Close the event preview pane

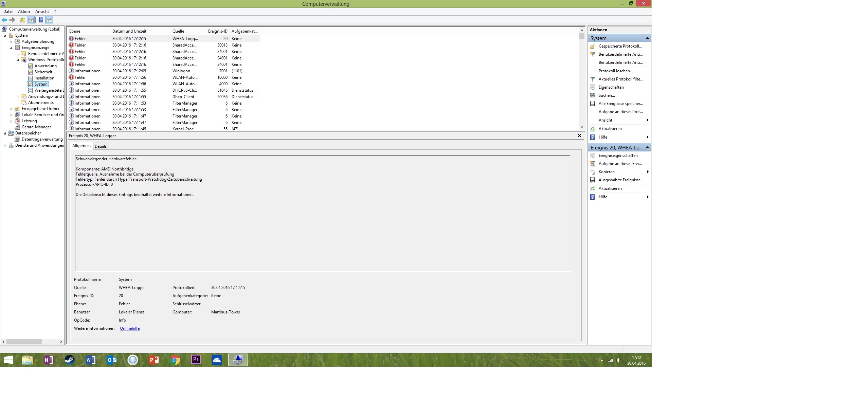tap(579, 135)
